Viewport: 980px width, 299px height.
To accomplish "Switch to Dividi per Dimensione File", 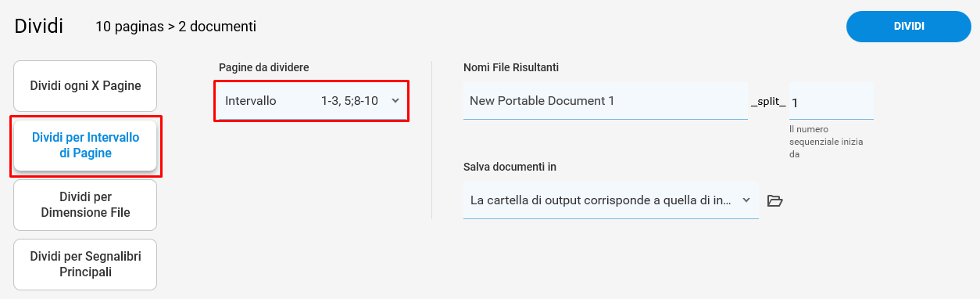I will (85, 205).
